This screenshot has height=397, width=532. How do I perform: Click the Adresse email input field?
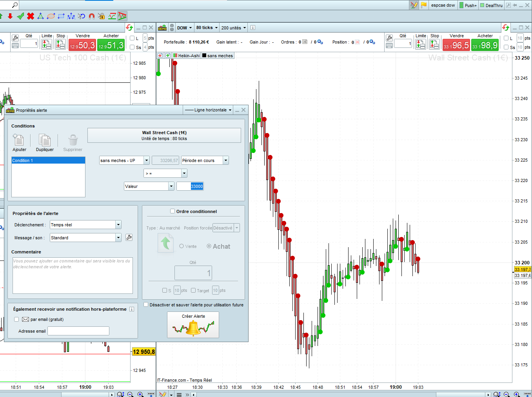pos(78,331)
